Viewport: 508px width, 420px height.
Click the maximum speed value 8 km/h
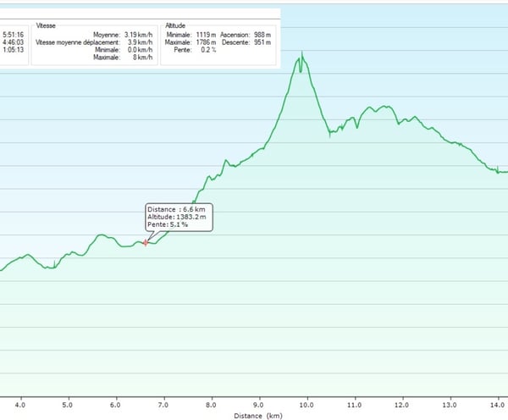[x=142, y=58]
